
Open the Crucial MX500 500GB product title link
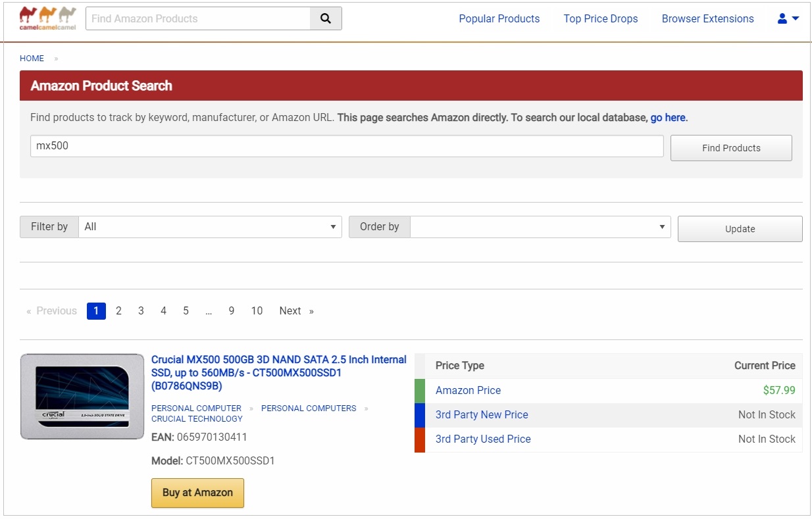coord(279,372)
